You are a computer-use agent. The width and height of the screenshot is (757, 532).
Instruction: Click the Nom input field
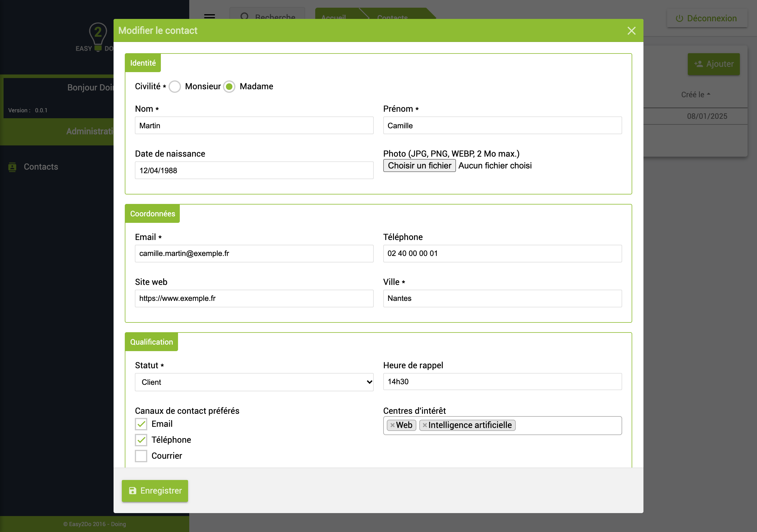(254, 126)
